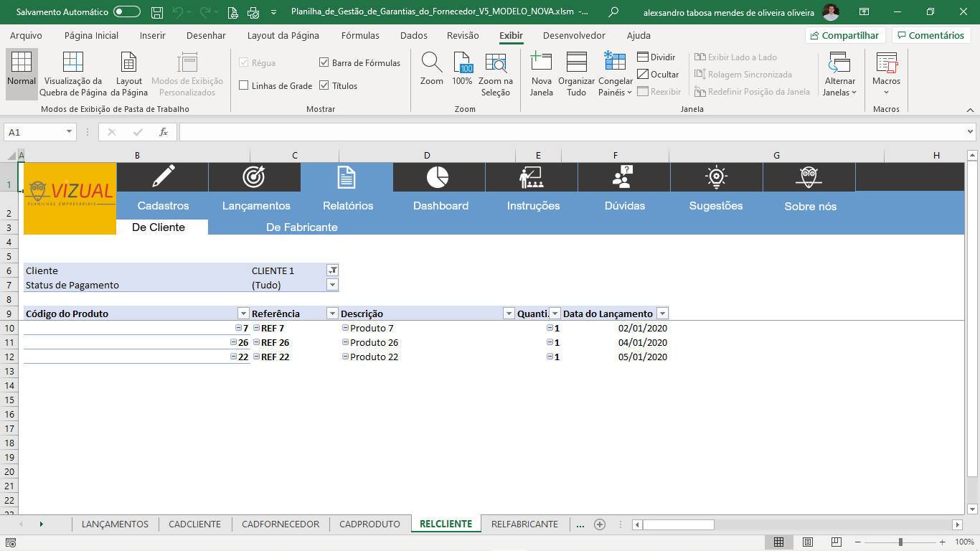Click the Cadastros pencil icon
The image size is (980, 551).
[163, 176]
